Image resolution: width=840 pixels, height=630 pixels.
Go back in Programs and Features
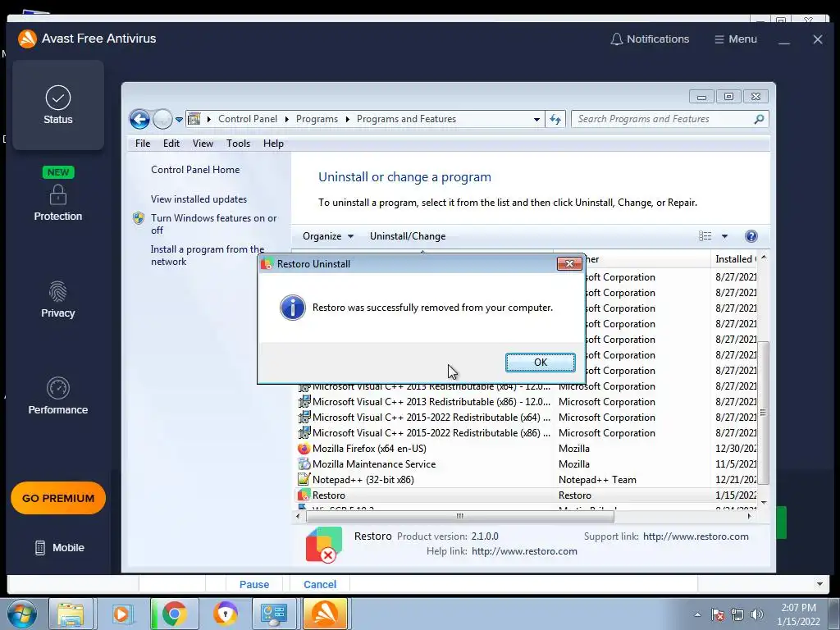click(139, 119)
